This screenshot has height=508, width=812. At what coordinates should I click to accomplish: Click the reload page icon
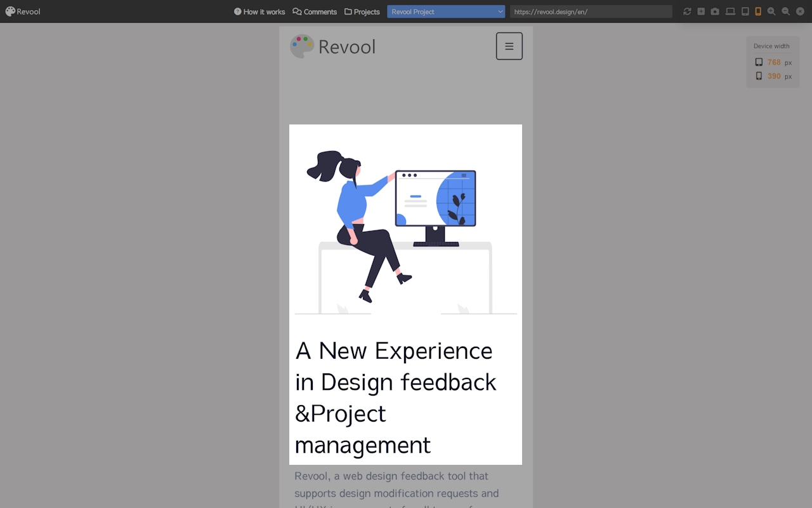(x=687, y=11)
